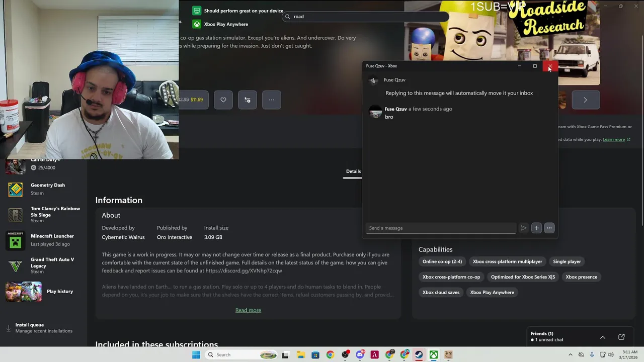644x362 pixels.
Task: Click the Xbox Play Anywhere capability tag
Action: (492, 293)
